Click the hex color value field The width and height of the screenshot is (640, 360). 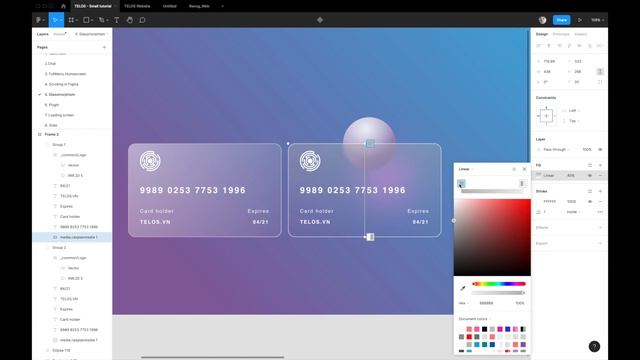[x=486, y=303]
